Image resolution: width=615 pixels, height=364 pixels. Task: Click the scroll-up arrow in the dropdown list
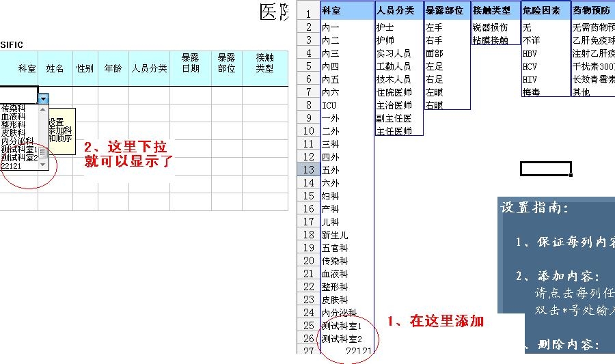pos(43,109)
